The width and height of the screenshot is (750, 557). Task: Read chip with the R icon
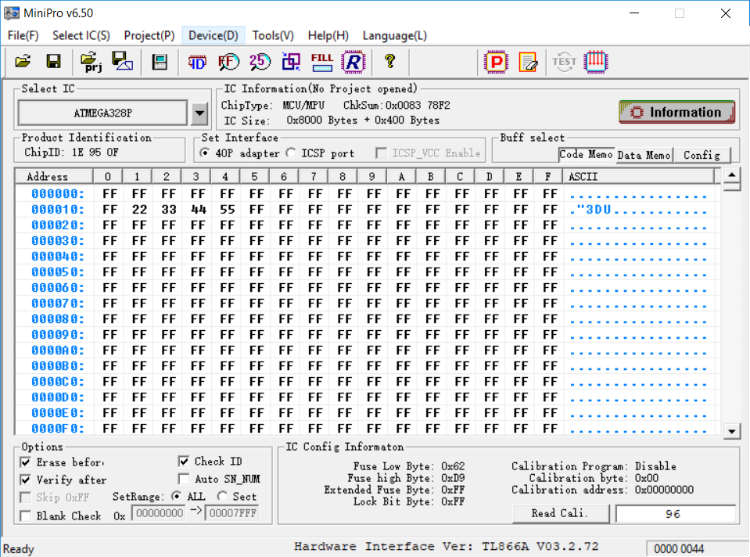point(353,62)
